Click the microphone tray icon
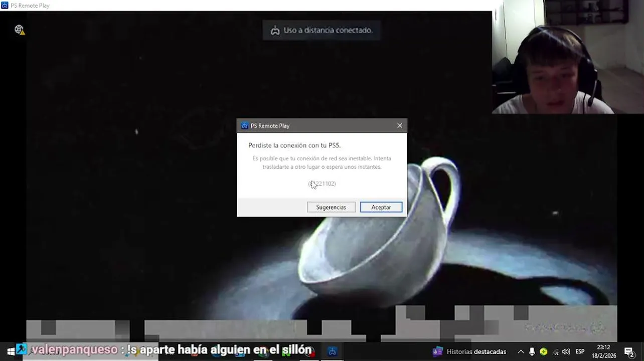 [532, 351]
